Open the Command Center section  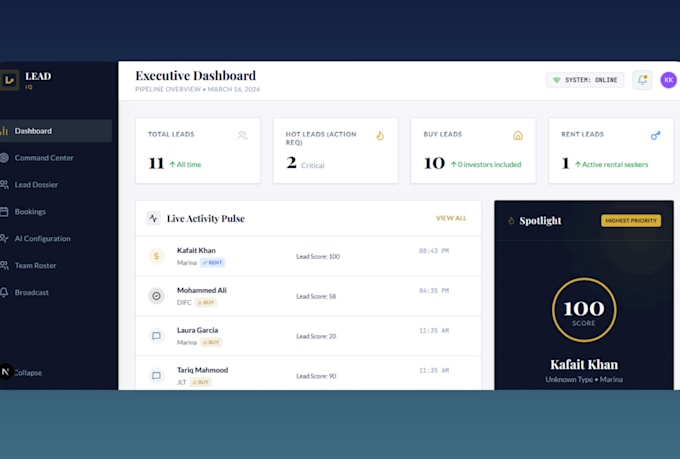click(43, 158)
